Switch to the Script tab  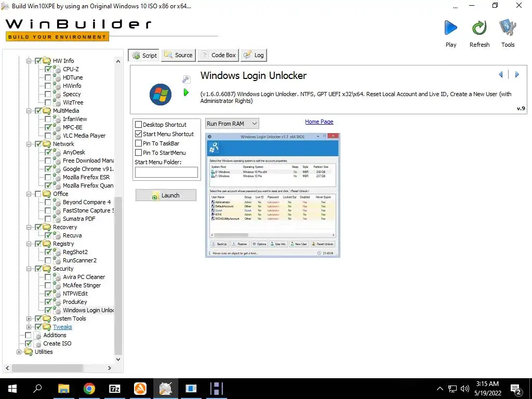point(144,55)
